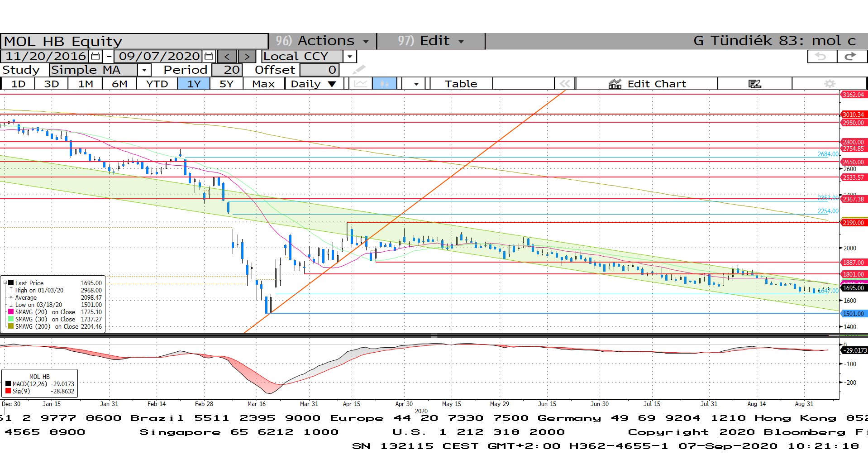Click the 1501.00 blue price label
The width and height of the screenshot is (868, 464).
point(854,313)
